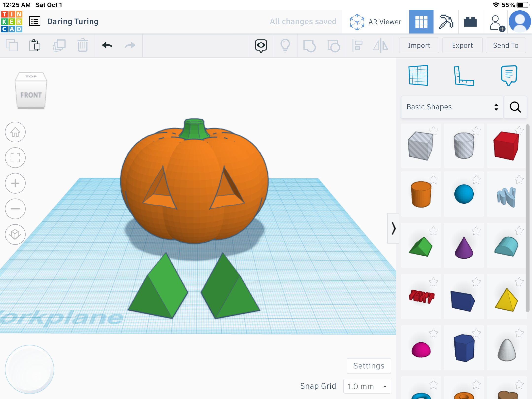Click the Settings button
The height and width of the screenshot is (399, 532).
[369, 366]
